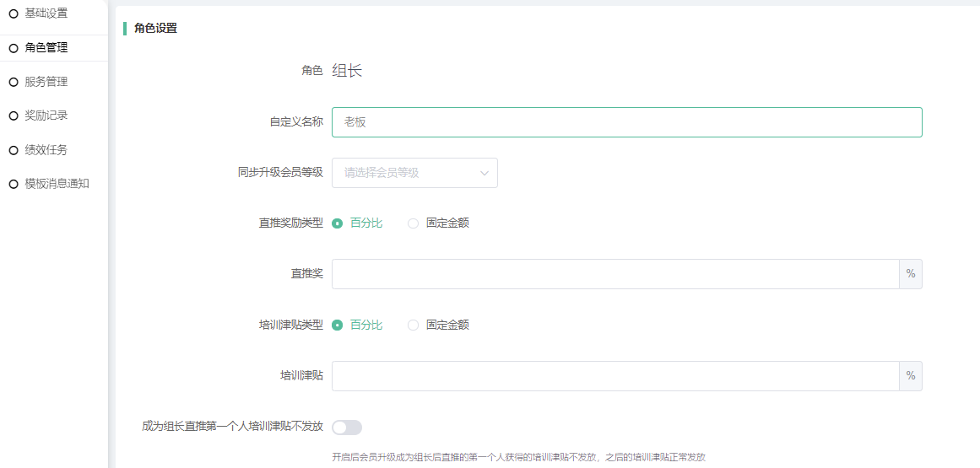Click the circle icon beside 基础设置

(x=14, y=13)
